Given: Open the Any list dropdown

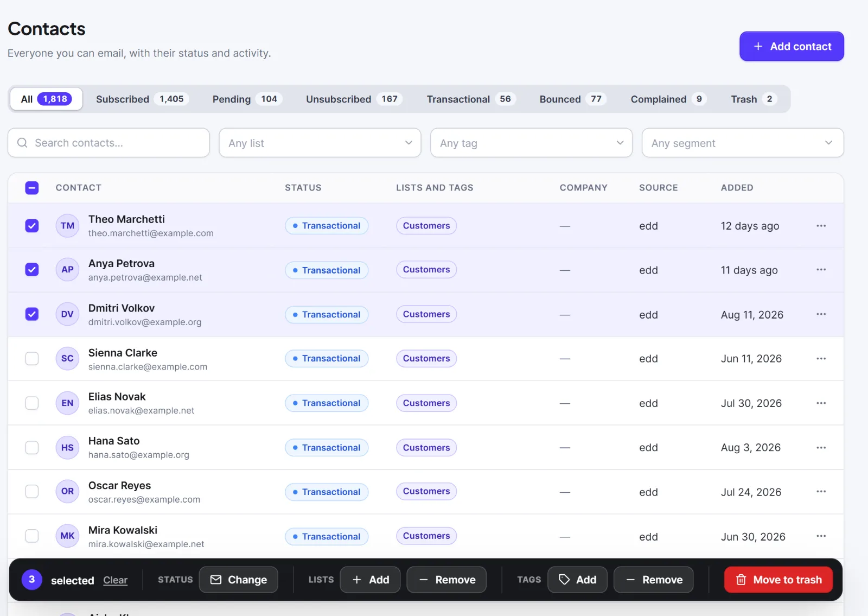Looking at the screenshot, I should tap(320, 143).
